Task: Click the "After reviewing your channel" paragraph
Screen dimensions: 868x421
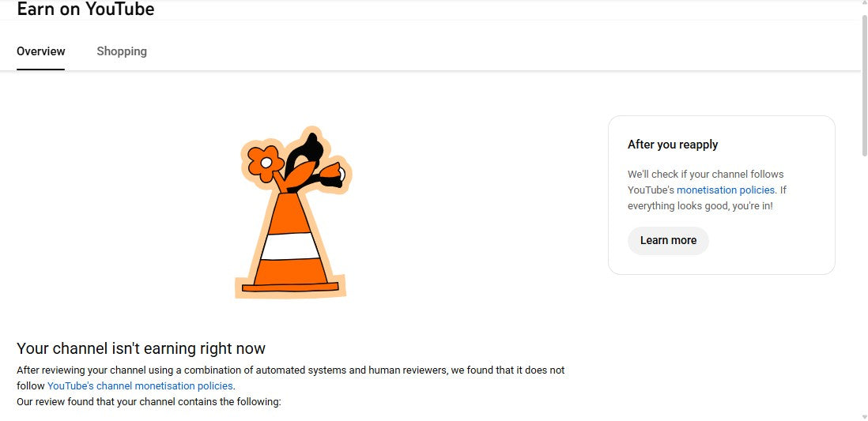Action: point(290,370)
